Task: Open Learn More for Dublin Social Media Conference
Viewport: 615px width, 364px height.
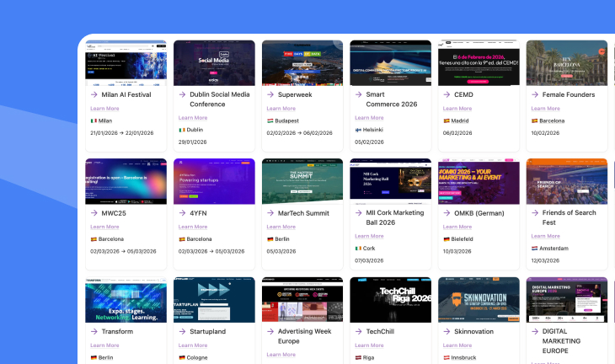Action: [x=193, y=118]
